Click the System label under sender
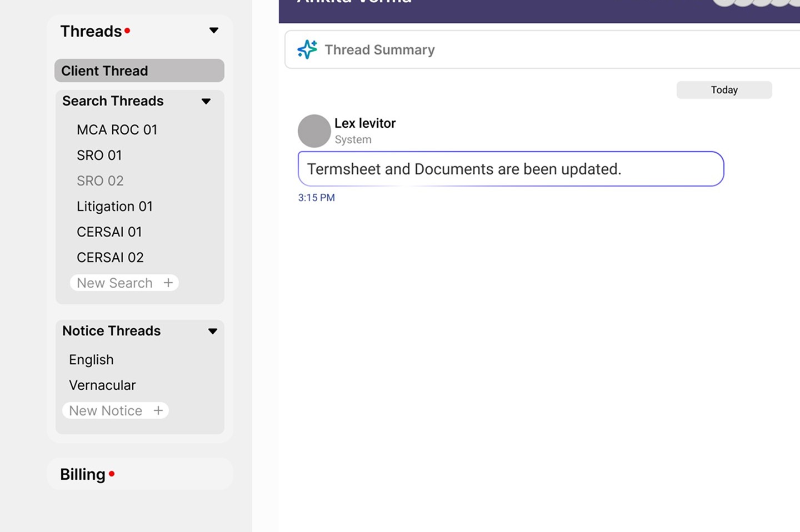Screen dimensions: 800x532 click(353, 140)
